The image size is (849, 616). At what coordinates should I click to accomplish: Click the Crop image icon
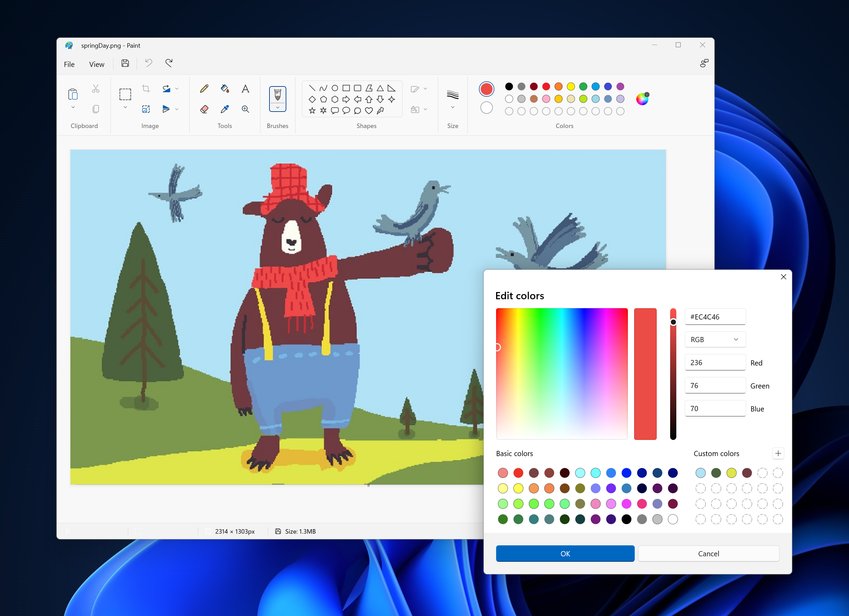(x=146, y=88)
